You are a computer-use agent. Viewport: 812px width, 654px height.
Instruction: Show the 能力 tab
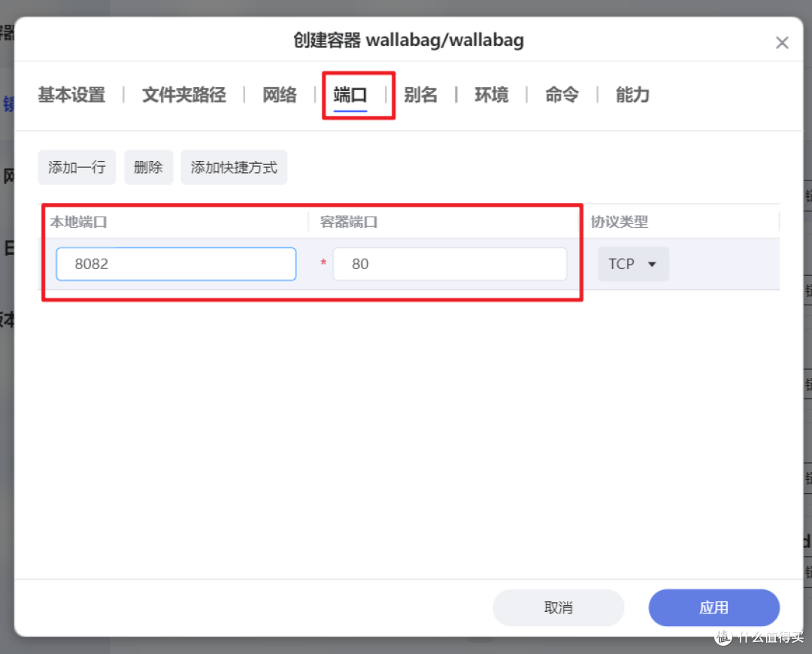(x=632, y=95)
